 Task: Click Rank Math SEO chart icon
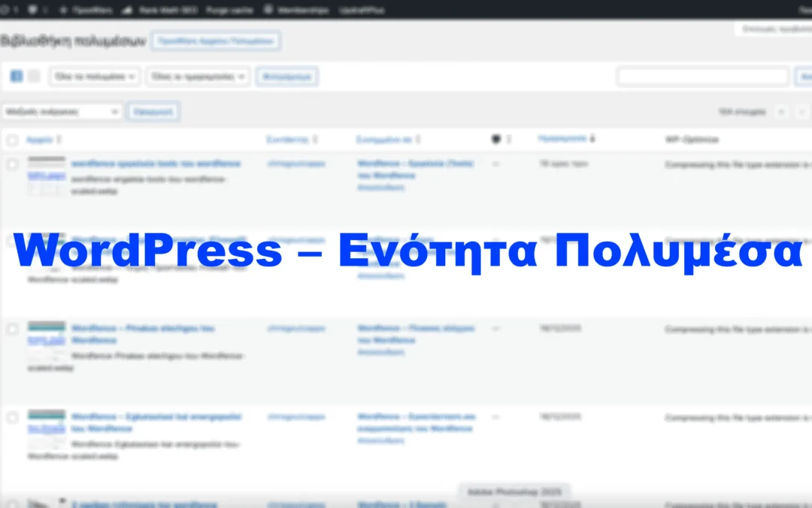click(127, 10)
